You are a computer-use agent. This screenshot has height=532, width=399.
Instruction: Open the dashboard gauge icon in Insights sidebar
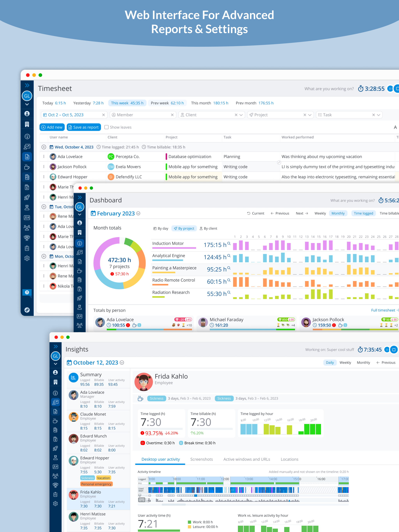pos(55,393)
